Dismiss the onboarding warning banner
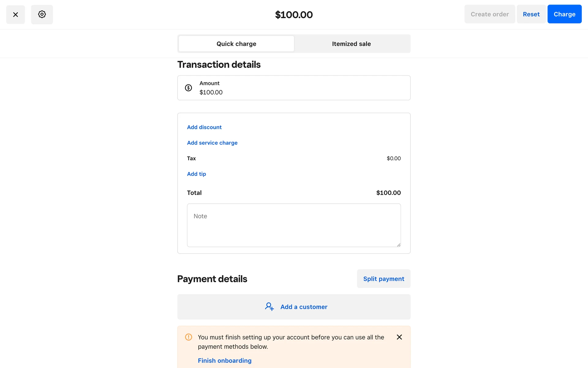The image size is (588, 368). pyautogui.click(x=399, y=337)
